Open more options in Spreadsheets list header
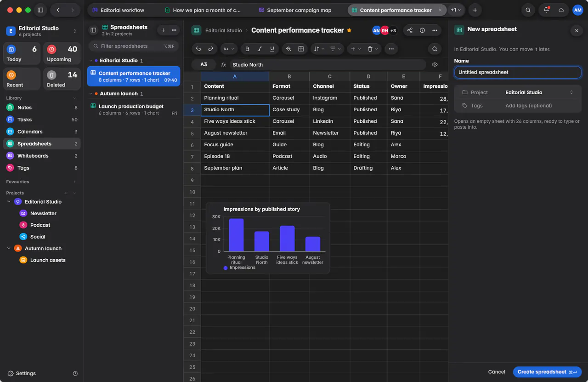The width and height of the screenshot is (588, 382). click(174, 30)
